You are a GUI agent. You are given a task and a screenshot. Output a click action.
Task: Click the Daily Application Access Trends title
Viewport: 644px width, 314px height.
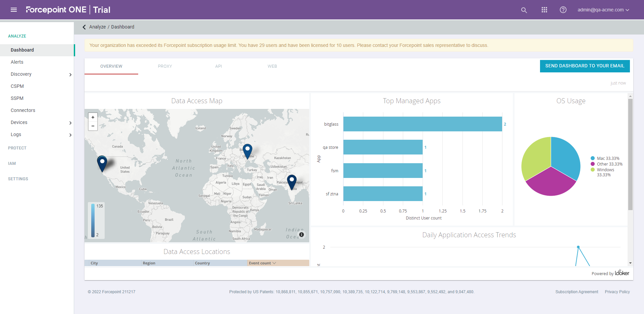pyautogui.click(x=469, y=235)
